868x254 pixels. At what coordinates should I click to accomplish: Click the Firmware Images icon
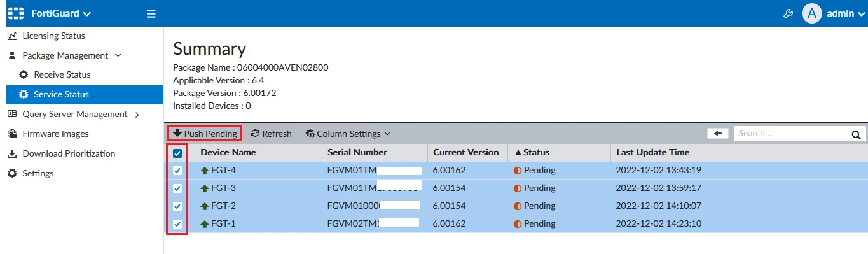[12, 134]
